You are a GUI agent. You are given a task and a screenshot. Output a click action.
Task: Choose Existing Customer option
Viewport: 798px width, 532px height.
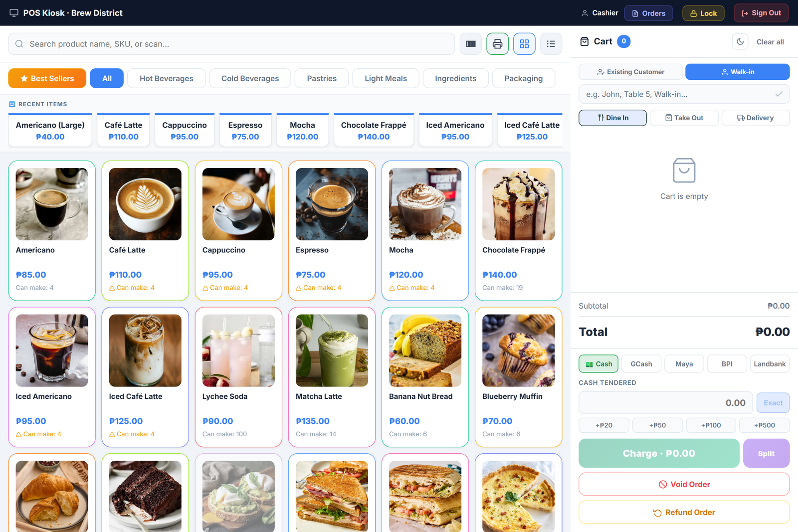631,72
